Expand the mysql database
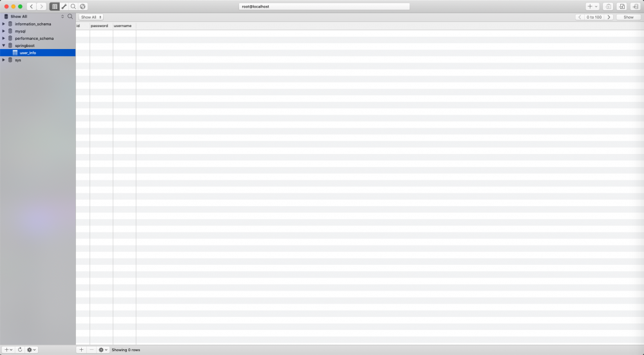This screenshot has height=355, width=644. pos(4,31)
